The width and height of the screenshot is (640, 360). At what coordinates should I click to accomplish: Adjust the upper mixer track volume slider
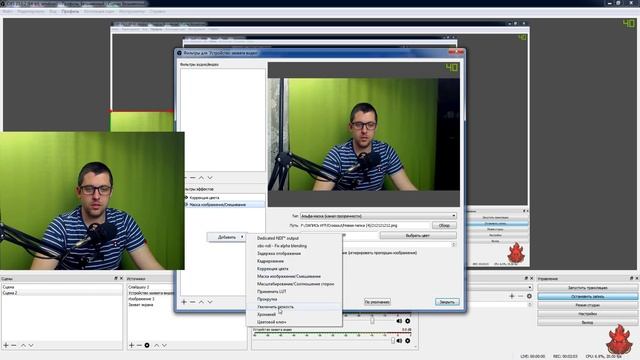point(372,321)
